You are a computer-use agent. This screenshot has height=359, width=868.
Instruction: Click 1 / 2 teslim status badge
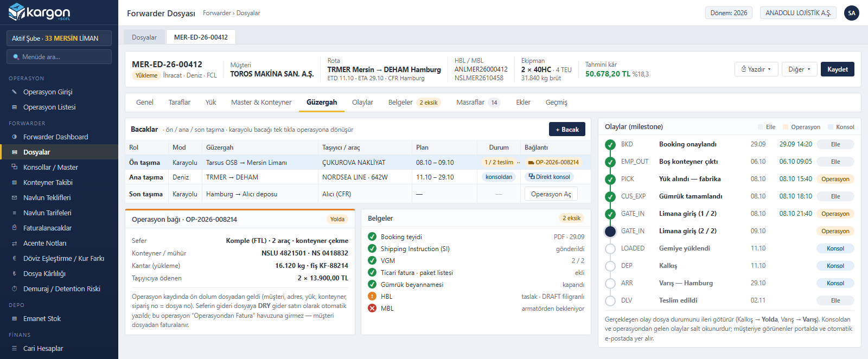point(499,162)
